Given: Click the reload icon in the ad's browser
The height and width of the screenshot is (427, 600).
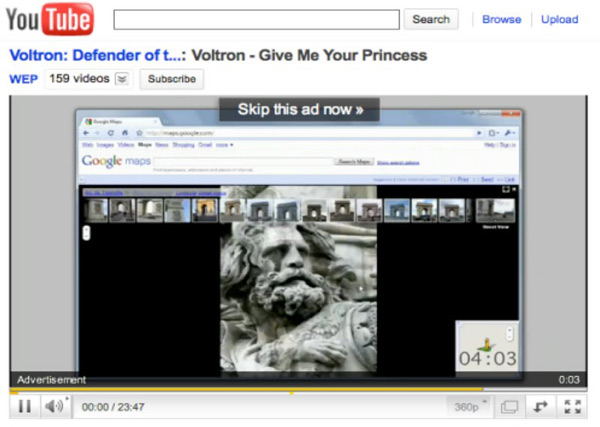Looking at the screenshot, I should pyautogui.click(x=111, y=133).
